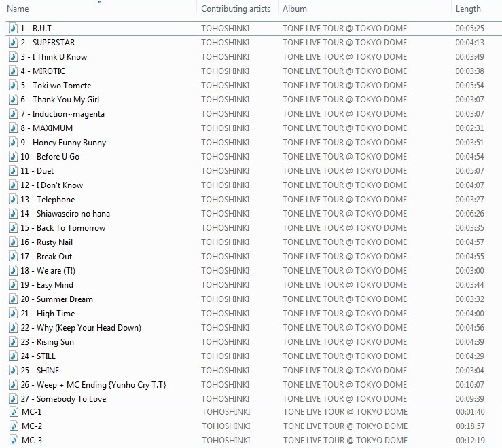
Task: Click the 00:01:40 length of MC-1
Action: [470, 412]
